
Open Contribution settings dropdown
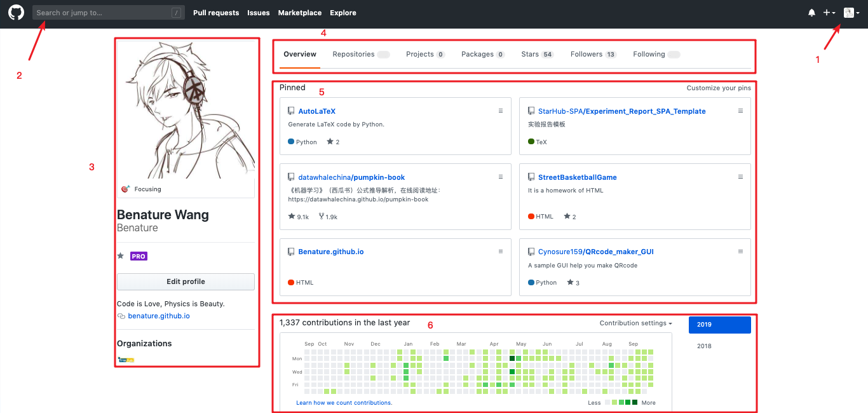point(635,323)
